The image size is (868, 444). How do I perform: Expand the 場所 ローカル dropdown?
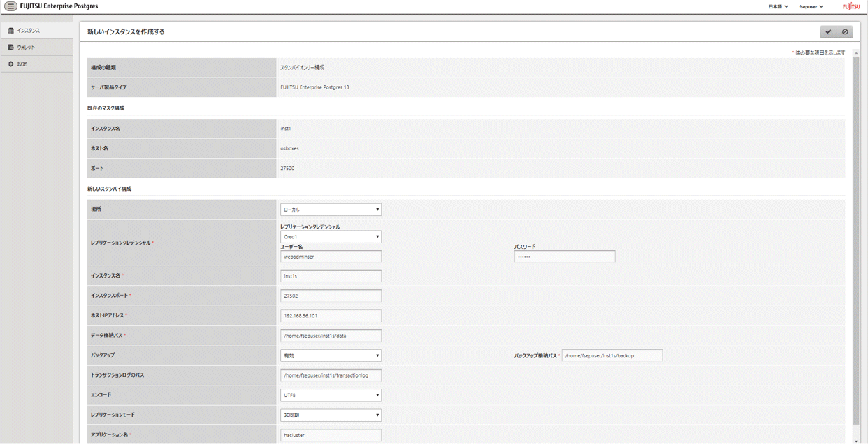point(331,210)
